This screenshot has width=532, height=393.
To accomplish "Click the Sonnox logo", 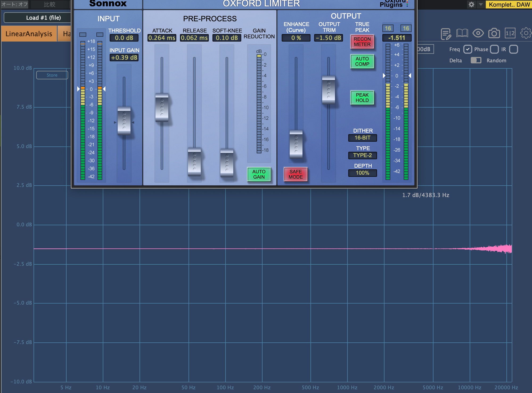I will coord(108,4).
